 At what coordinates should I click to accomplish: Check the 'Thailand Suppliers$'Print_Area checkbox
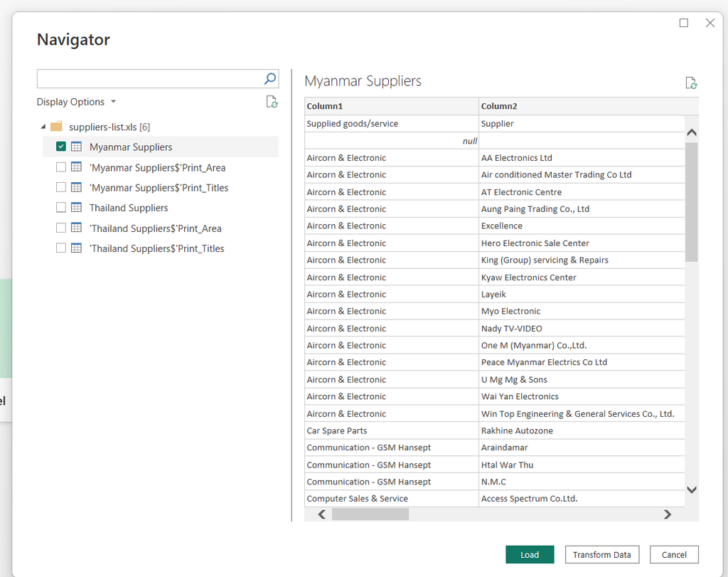tap(61, 228)
